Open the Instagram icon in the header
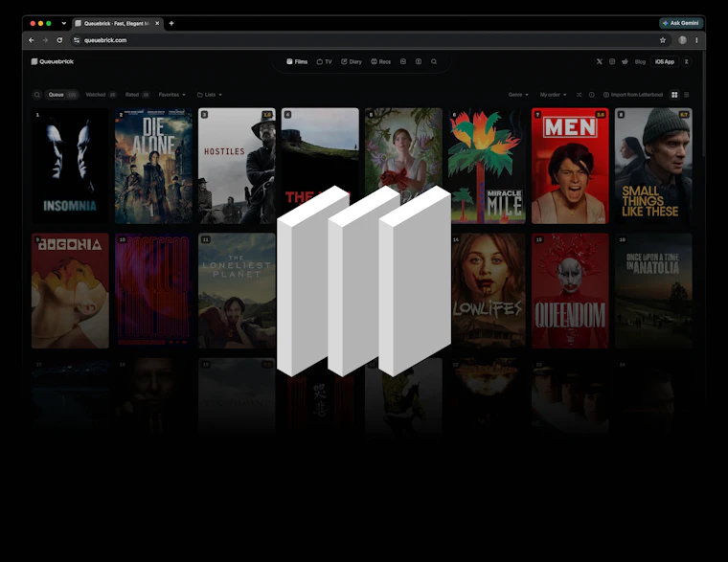 coord(612,61)
